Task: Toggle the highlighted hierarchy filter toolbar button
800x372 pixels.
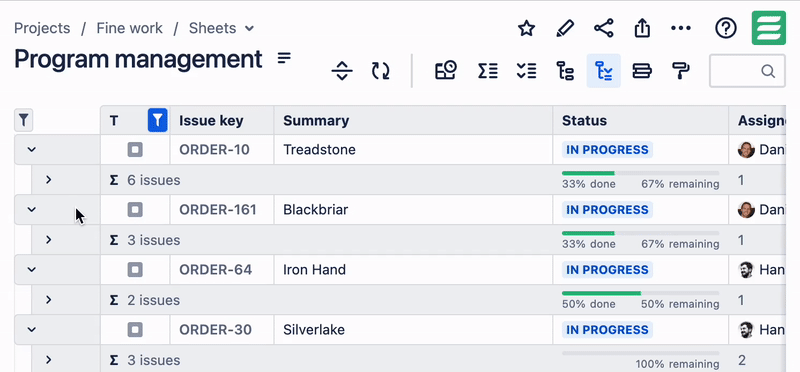Action: [604, 71]
